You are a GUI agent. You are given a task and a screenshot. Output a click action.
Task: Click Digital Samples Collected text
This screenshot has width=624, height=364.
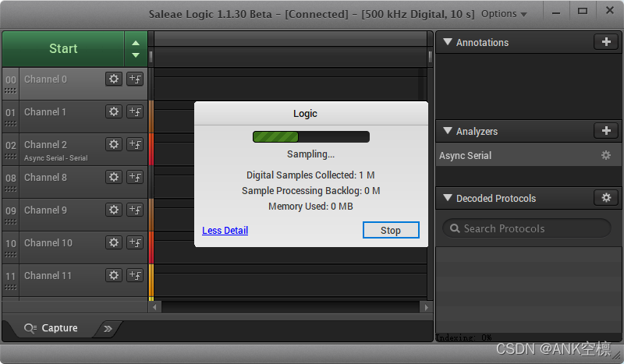pos(310,175)
